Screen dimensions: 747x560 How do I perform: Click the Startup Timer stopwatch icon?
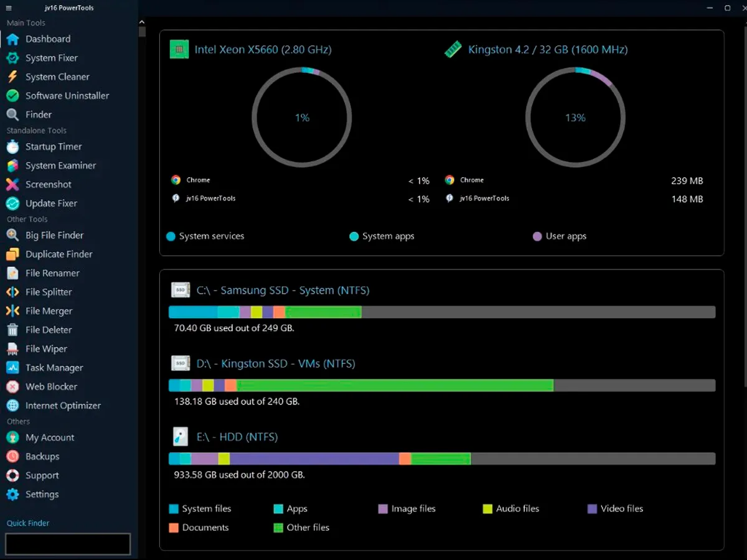(x=12, y=147)
